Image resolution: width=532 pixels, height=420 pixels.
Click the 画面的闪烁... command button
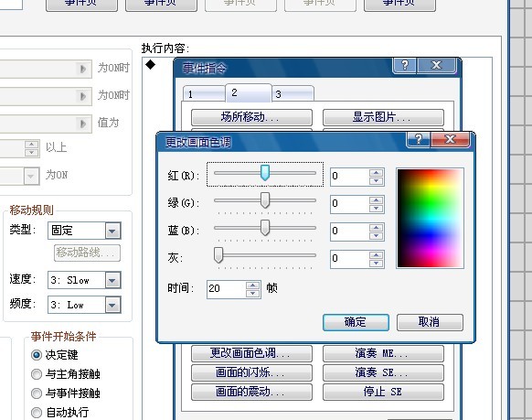(x=251, y=372)
